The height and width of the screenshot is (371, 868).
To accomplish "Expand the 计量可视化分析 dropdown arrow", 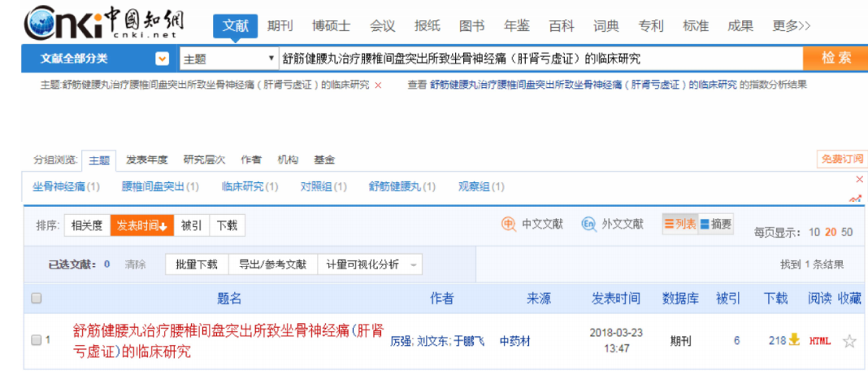I will (x=414, y=264).
